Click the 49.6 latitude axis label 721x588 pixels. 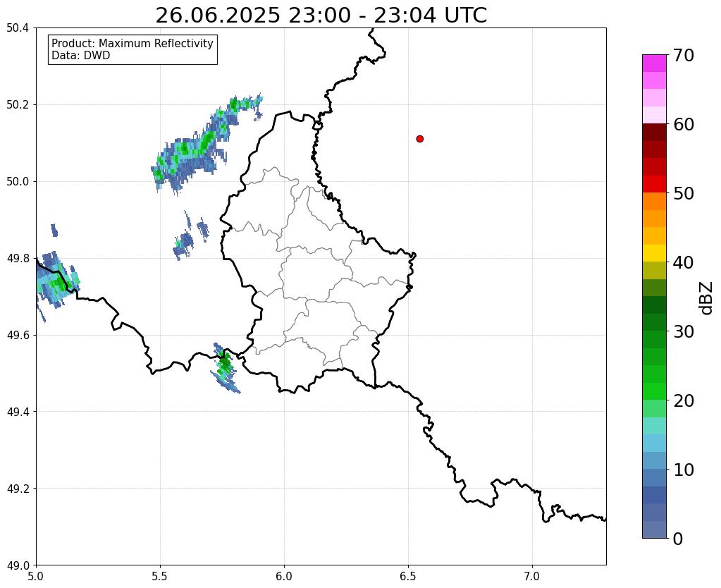[x=18, y=335]
